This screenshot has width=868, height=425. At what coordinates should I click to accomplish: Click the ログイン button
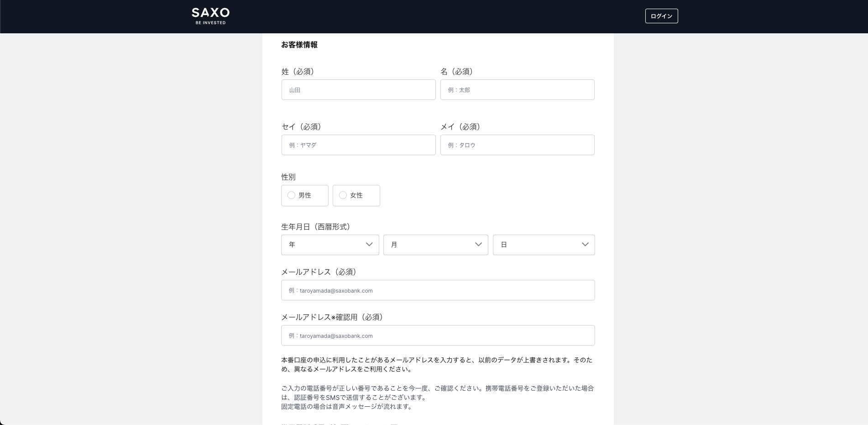click(x=661, y=16)
